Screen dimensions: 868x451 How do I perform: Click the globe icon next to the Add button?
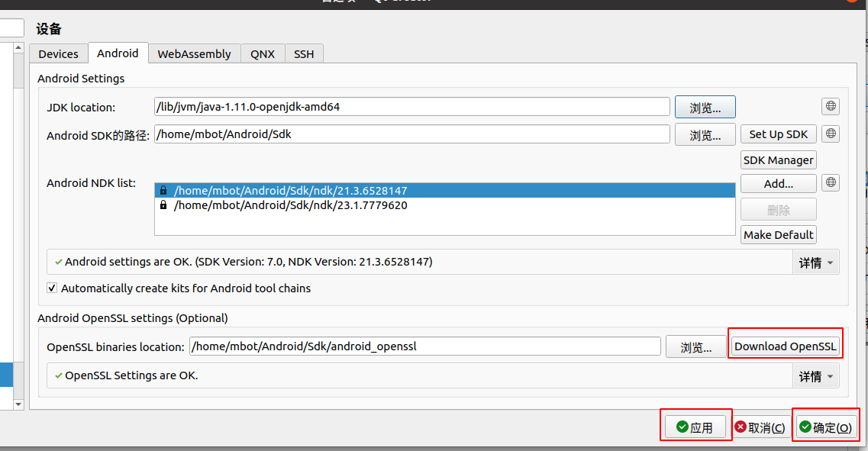[x=830, y=183]
